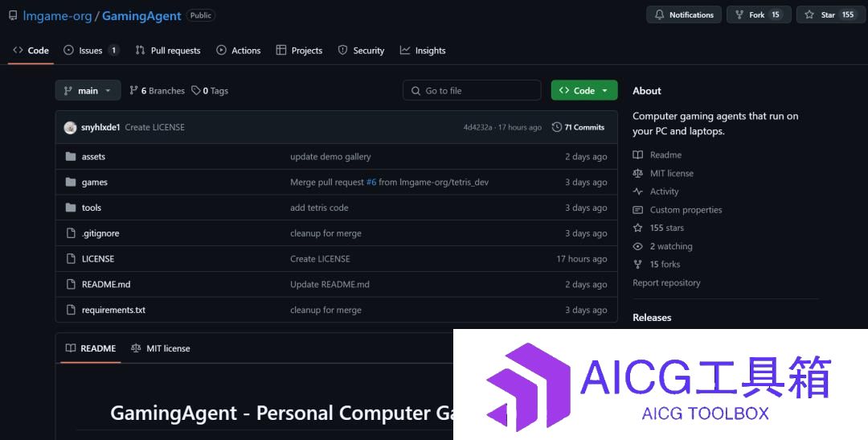Image resolution: width=868 pixels, height=440 pixels.
Task: Open the Projects tab
Action: [x=300, y=51]
